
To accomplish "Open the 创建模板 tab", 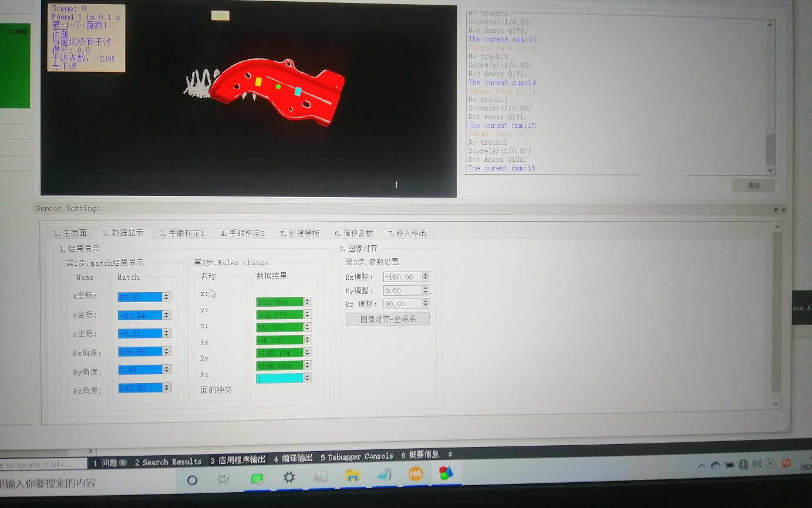I will coord(301,232).
